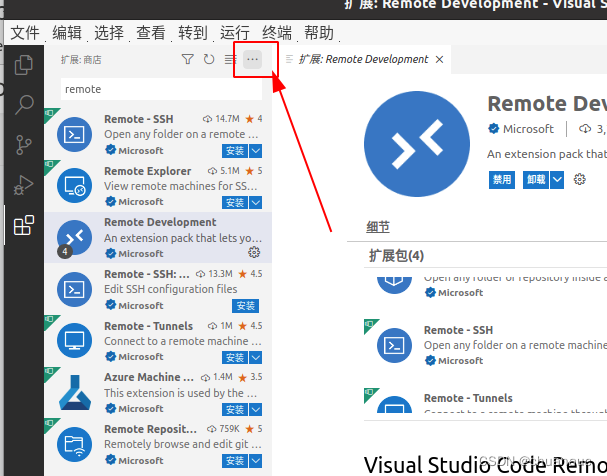Click the Remote - Tunnels extension icon in list

(74, 341)
